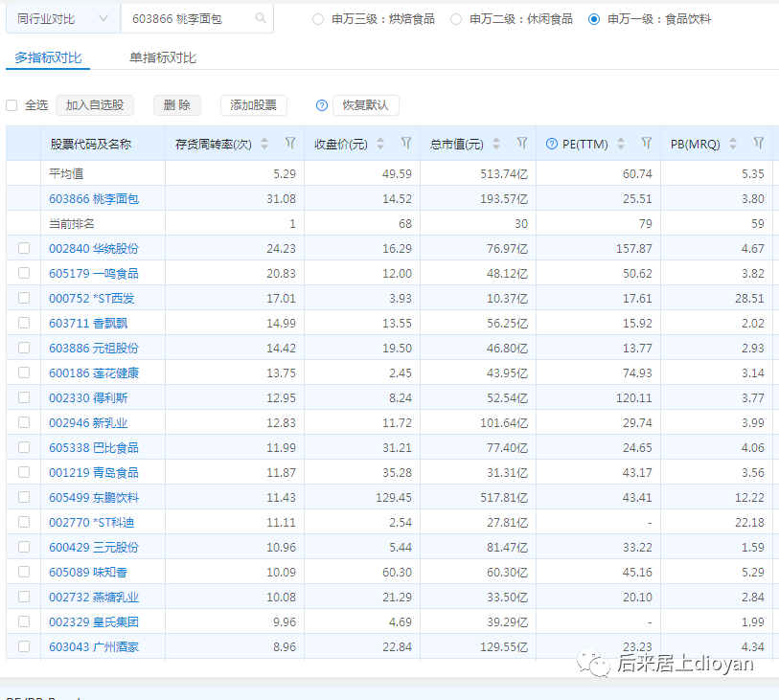Open stock link 605089 味知香

pos(88,573)
